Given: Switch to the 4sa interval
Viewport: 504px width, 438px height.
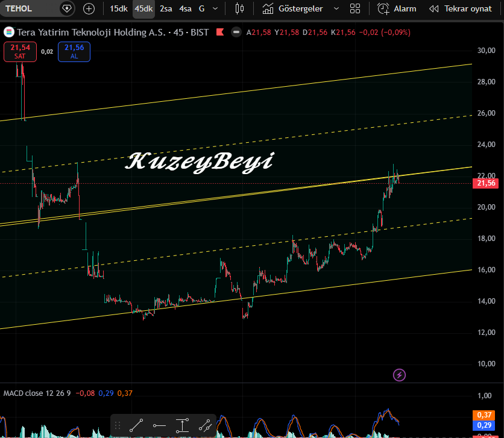Looking at the screenshot, I should (185, 8).
